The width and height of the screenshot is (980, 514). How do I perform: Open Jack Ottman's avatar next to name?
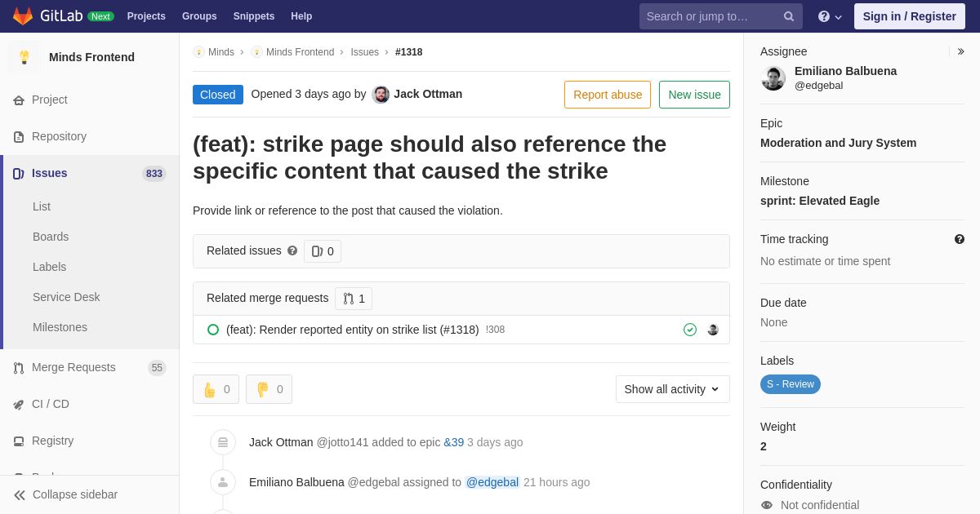(381, 95)
